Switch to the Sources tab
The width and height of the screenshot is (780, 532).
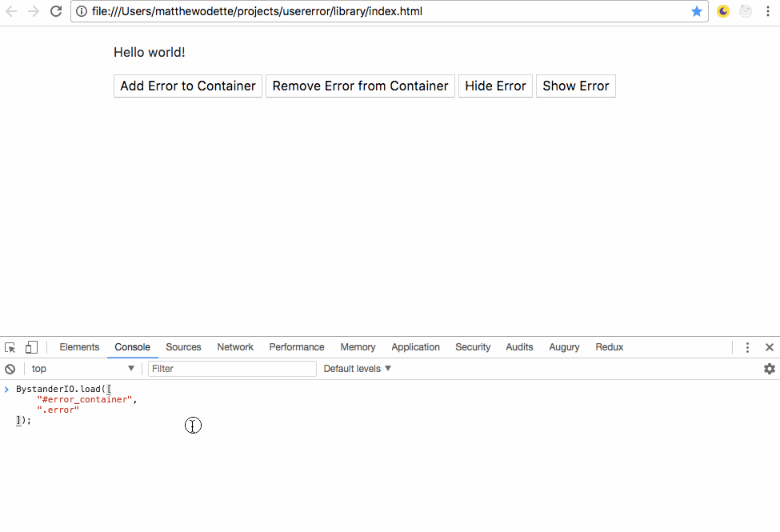(x=183, y=347)
